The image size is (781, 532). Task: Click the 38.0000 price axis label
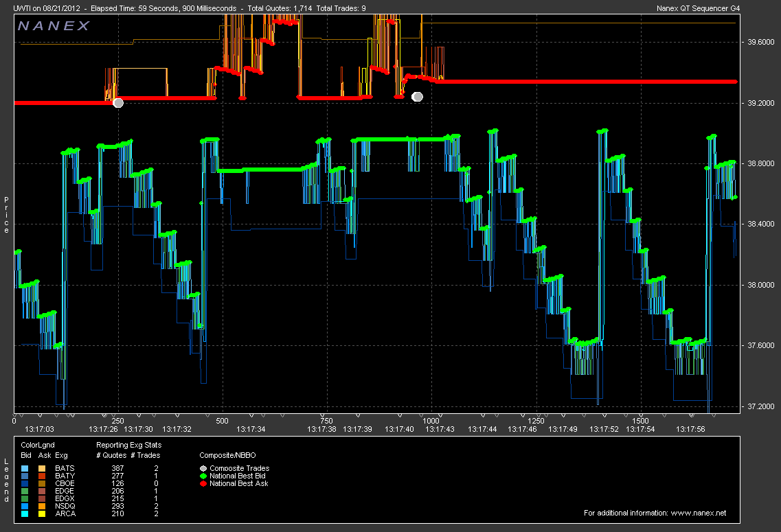(761, 285)
